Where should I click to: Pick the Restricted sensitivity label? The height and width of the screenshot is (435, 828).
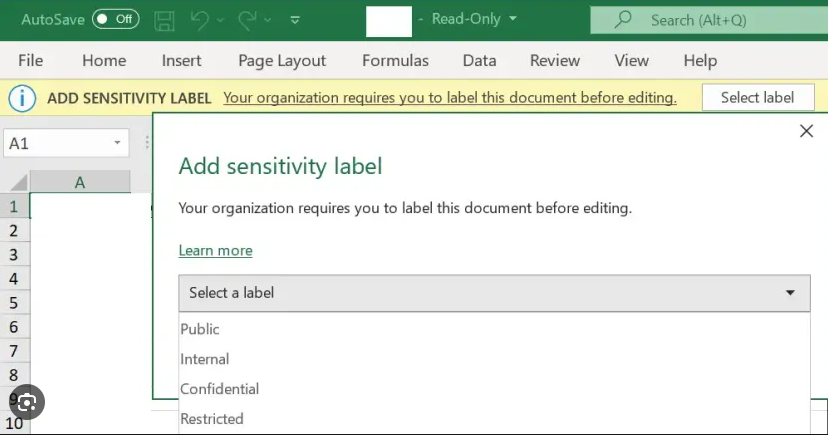point(212,419)
